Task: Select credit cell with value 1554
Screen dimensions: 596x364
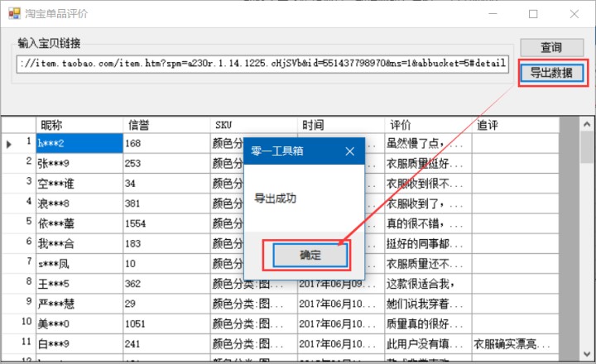Action: (x=166, y=223)
